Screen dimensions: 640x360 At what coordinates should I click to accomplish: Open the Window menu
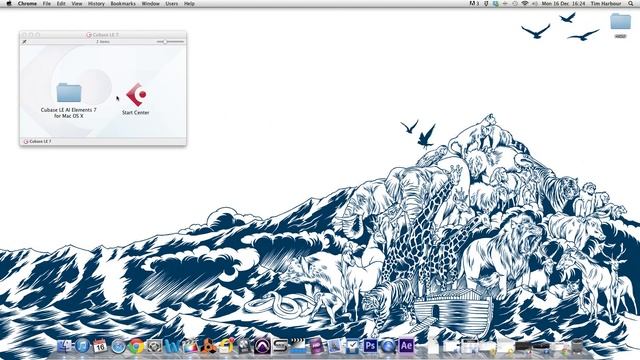[x=151, y=3]
